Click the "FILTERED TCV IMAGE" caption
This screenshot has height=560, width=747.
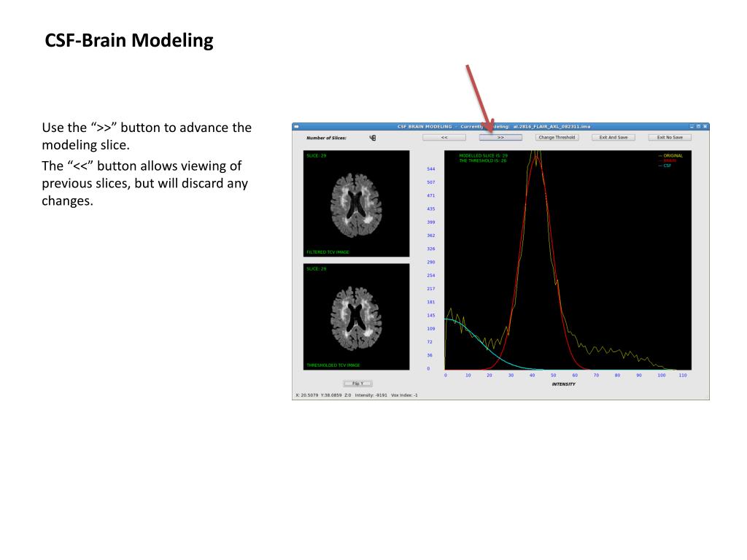tap(328, 252)
